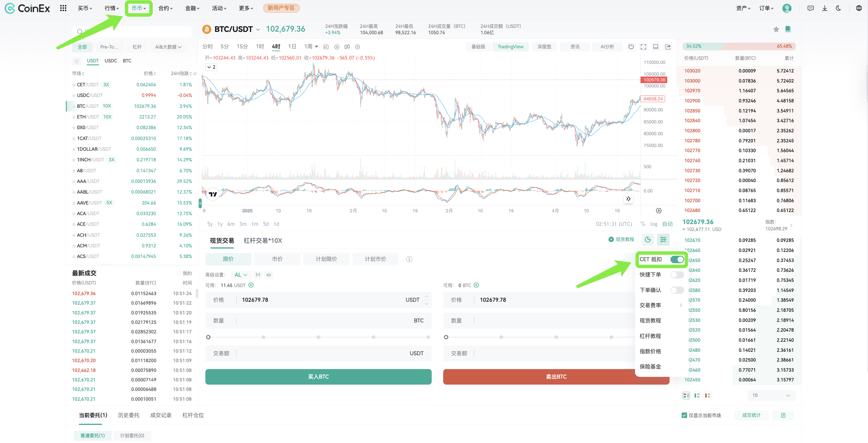Open the 订单 dropdown menu
Screen dimensions: 868x443
click(766, 8)
